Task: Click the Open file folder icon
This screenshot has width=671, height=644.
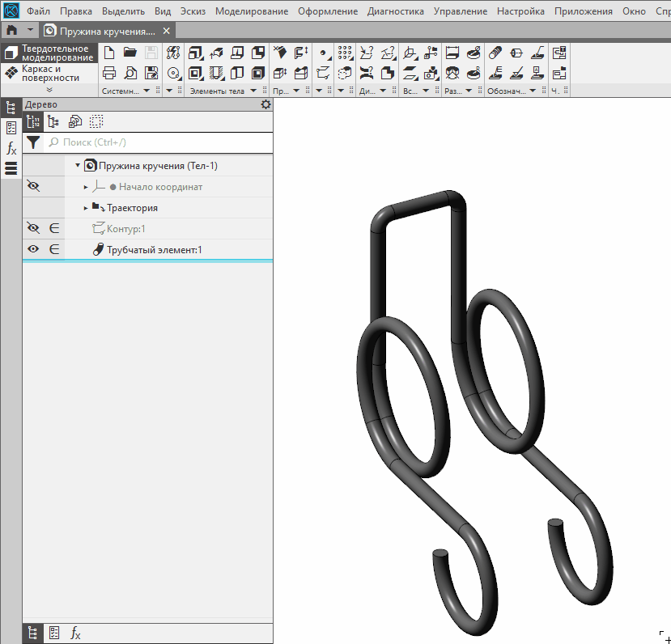Action: pos(130,53)
